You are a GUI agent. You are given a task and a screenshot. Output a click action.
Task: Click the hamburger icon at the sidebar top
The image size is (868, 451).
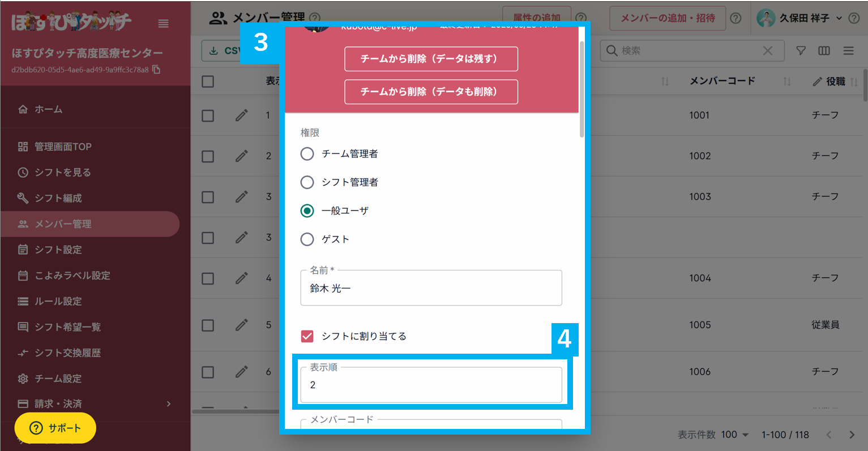(163, 24)
